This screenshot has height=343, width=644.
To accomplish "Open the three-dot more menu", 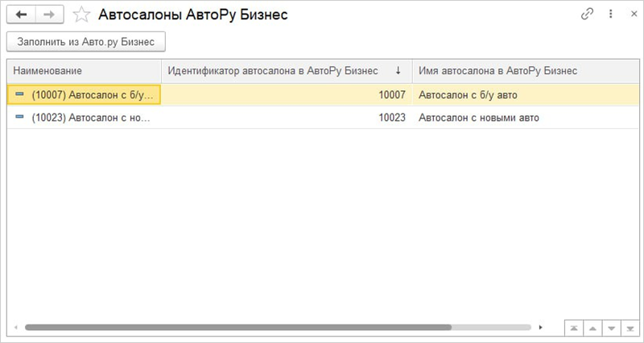I will click(611, 14).
